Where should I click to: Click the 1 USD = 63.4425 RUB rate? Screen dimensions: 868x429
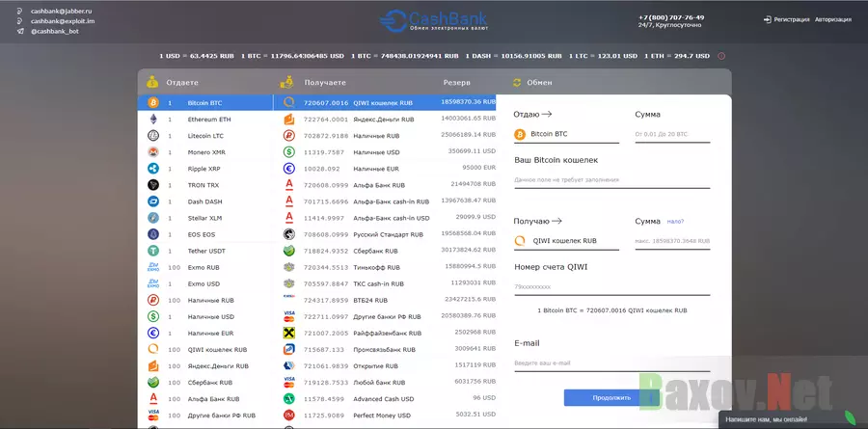tap(197, 56)
